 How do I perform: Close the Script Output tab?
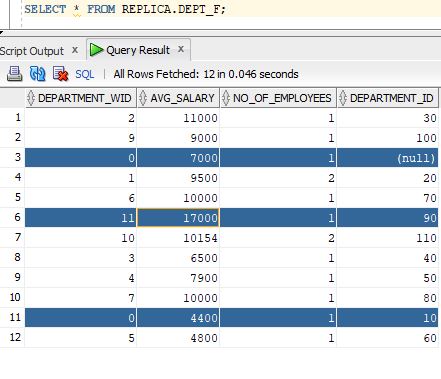75,50
